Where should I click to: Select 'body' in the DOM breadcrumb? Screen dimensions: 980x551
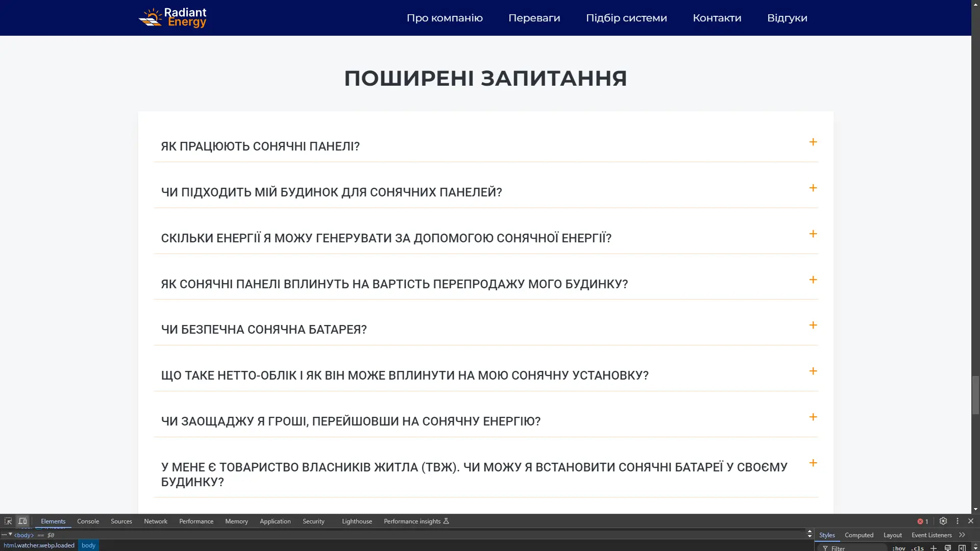click(x=88, y=545)
